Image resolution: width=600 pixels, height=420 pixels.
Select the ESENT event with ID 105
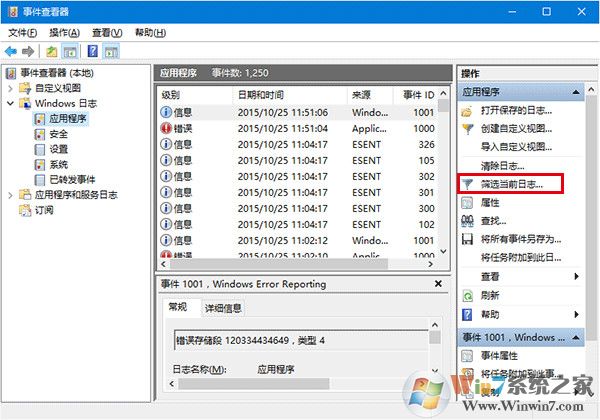click(x=298, y=161)
